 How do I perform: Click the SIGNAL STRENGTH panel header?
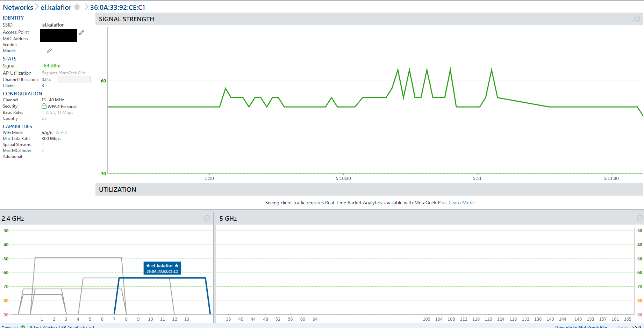[x=369, y=19]
